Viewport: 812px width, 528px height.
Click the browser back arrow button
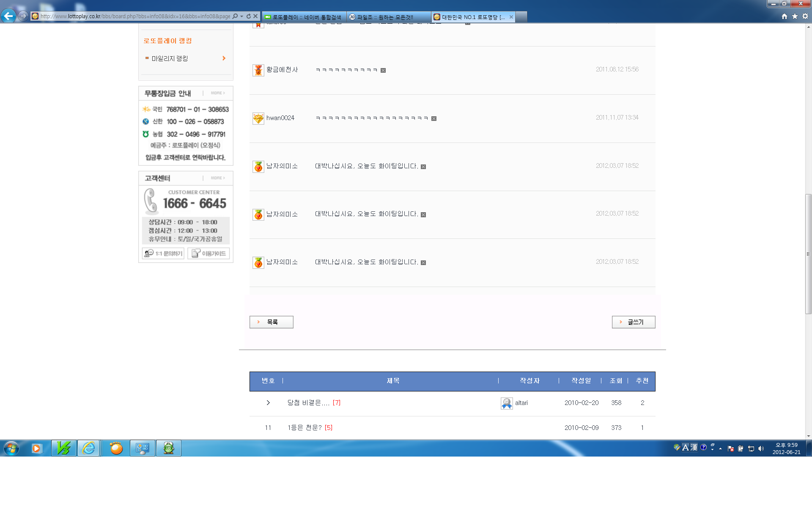[8, 16]
